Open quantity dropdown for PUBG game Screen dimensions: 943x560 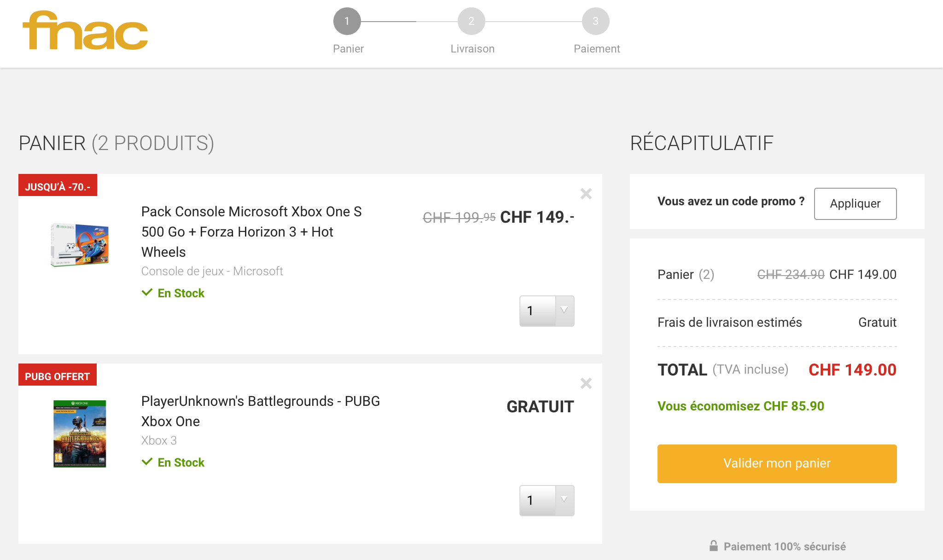tap(547, 501)
